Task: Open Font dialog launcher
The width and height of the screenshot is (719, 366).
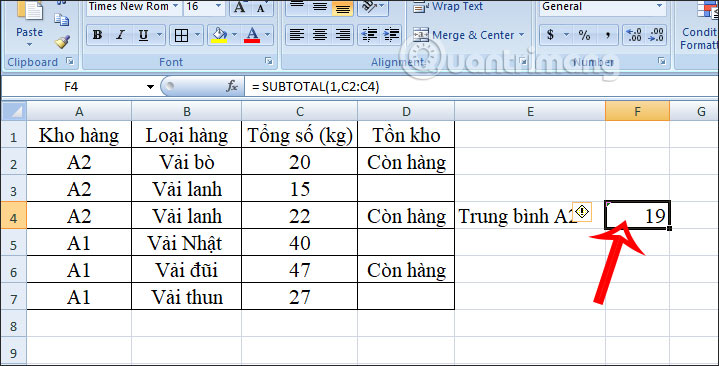Action: [269, 61]
